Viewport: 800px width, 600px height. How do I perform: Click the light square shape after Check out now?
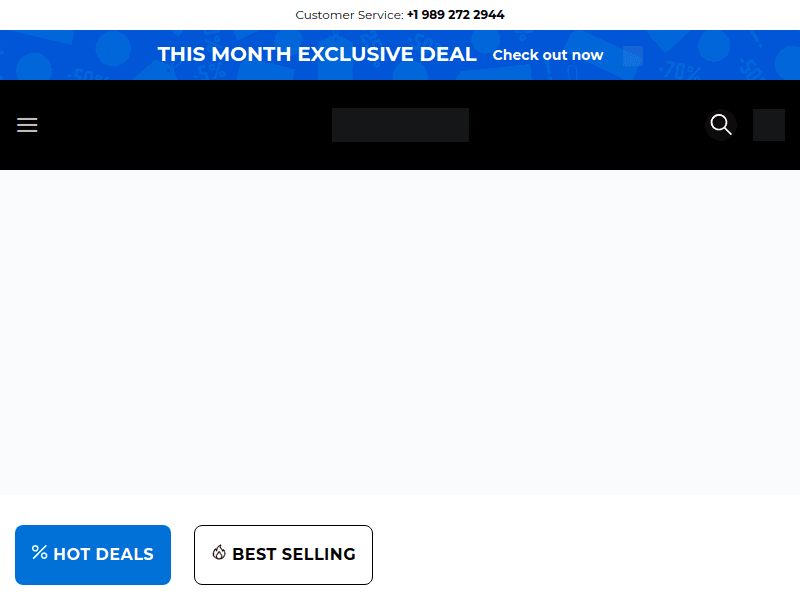click(x=632, y=56)
